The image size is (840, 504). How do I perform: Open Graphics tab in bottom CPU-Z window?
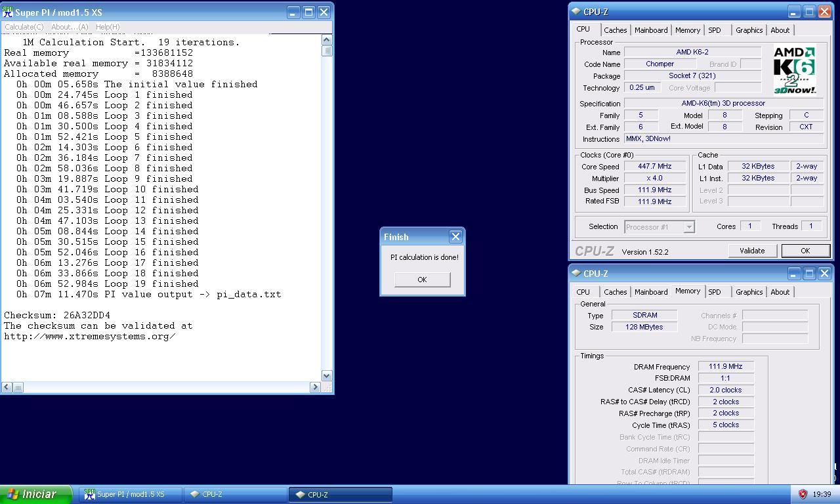click(749, 292)
